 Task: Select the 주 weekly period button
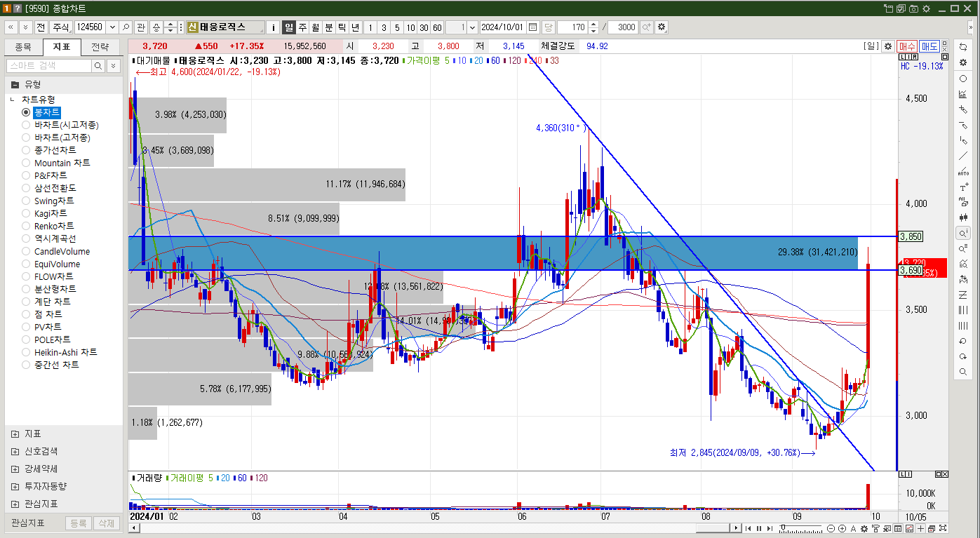click(302, 27)
